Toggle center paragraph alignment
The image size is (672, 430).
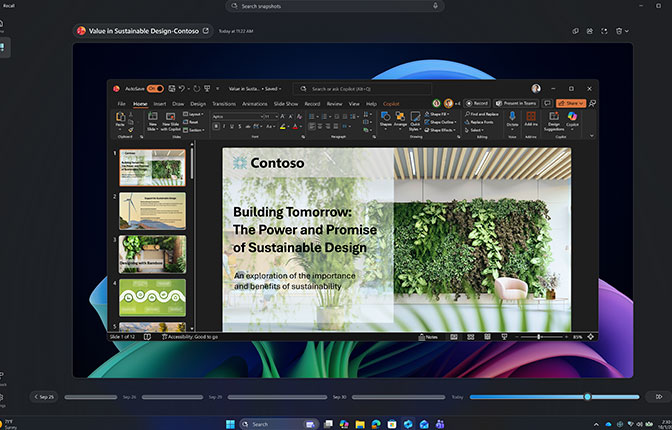pyautogui.click(x=320, y=126)
